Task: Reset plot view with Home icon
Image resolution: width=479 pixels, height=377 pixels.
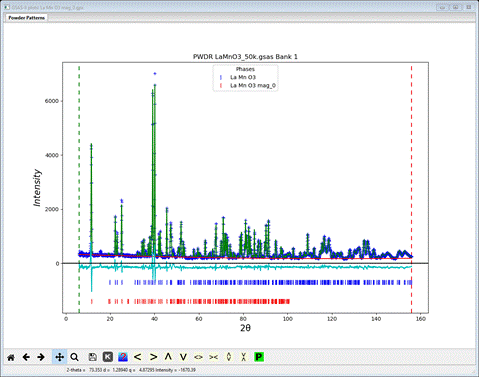Action: tap(11, 357)
